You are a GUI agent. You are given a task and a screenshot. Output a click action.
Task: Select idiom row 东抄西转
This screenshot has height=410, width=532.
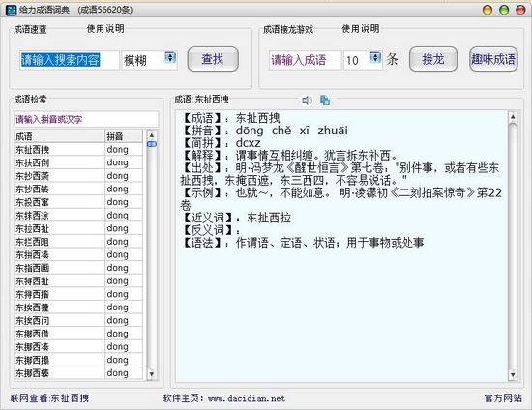pyautogui.click(x=78, y=189)
